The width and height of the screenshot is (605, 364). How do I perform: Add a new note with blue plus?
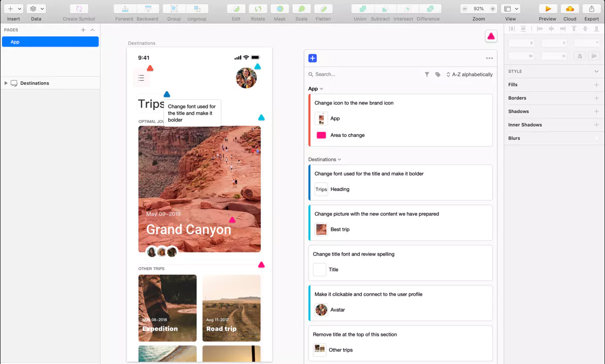pyautogui.click(x=313, y=58)
